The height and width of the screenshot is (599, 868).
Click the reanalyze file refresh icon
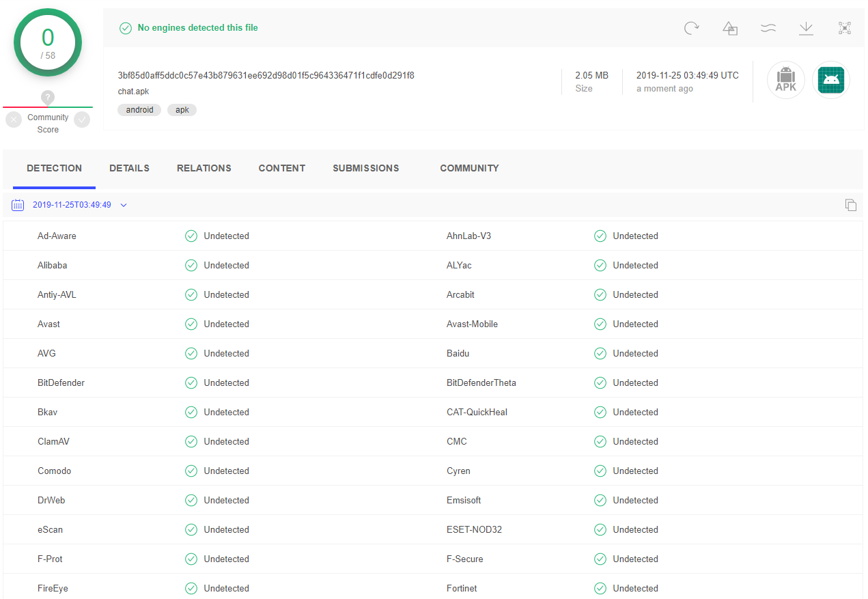click(691, 28)
